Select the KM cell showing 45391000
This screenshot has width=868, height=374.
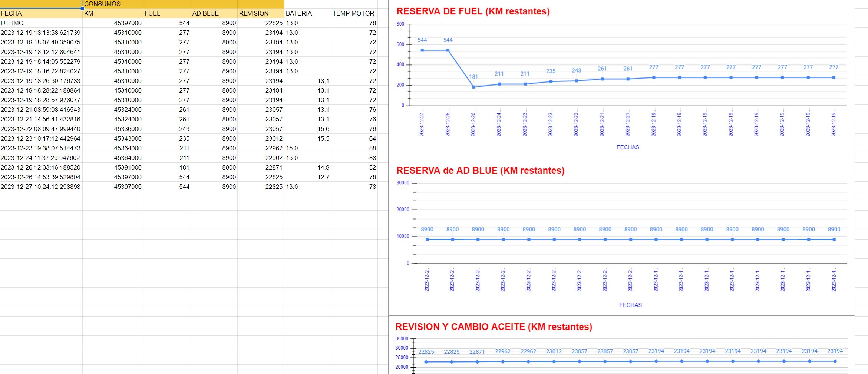pyautogui.click(x=112, y=167)
